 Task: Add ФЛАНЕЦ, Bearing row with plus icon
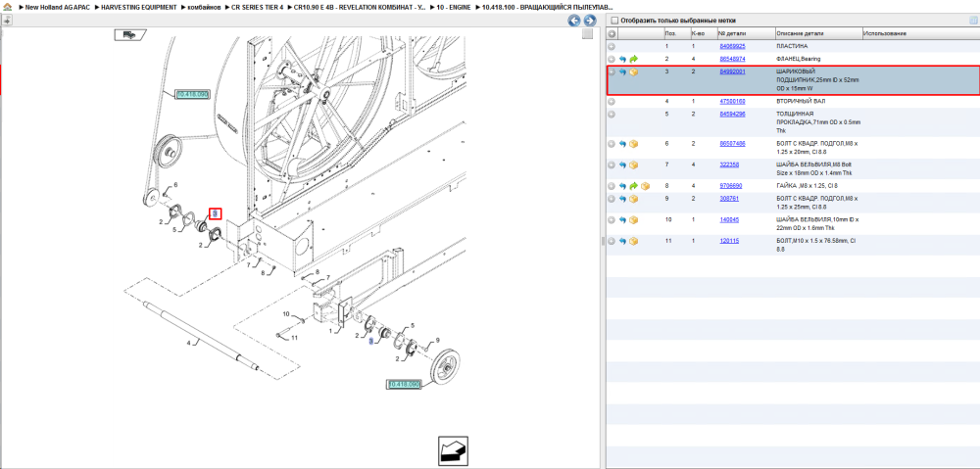pos(612,59)
